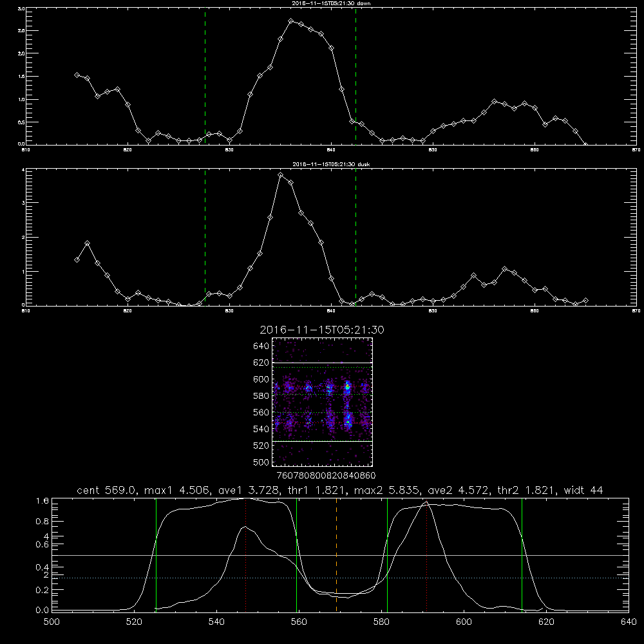The width and height of the screenshot is (644, 644).
Task: Click x-axis label 540 of bottom plot
Action: pyautogui.click(x=216, y=621)
